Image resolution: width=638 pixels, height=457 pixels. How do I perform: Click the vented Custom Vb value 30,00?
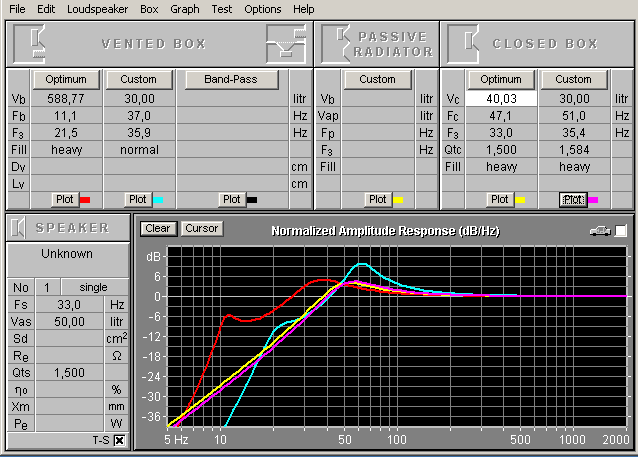(139, 99)
